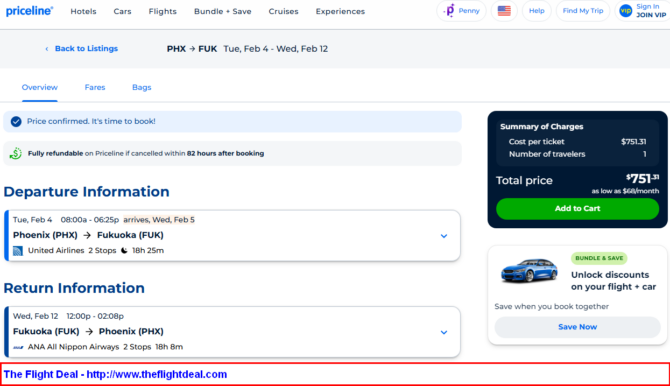Click 'Unlock discounts on your flight + car'
670x386 pixels.
[614, 281]
